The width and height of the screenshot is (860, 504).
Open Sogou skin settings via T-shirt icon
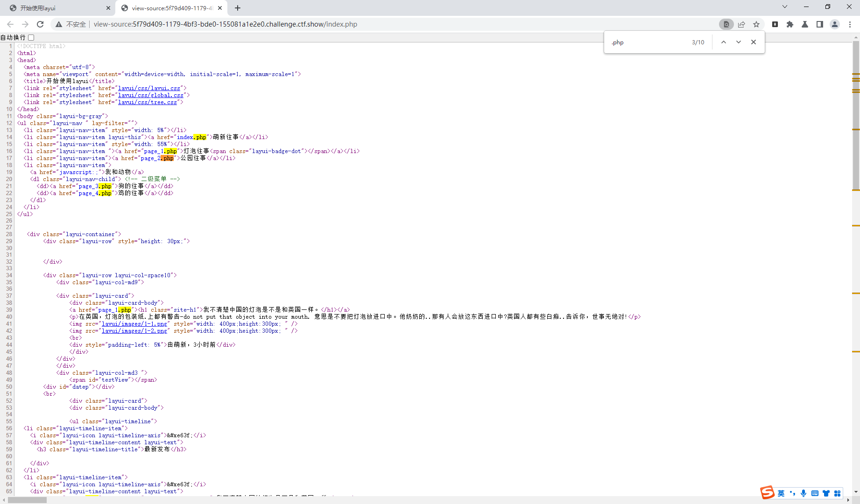coord(826,493)
